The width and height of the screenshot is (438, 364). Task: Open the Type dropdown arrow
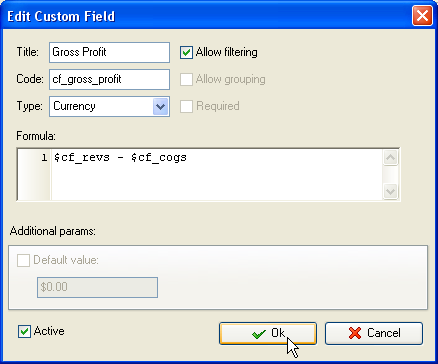[x=161, y=107]
